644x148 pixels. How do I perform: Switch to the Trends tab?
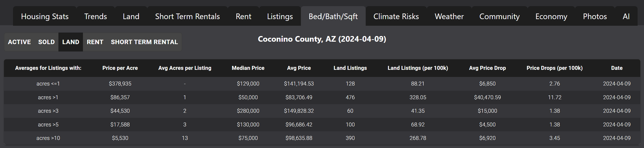pyautogui.click(x=95, y=16)
